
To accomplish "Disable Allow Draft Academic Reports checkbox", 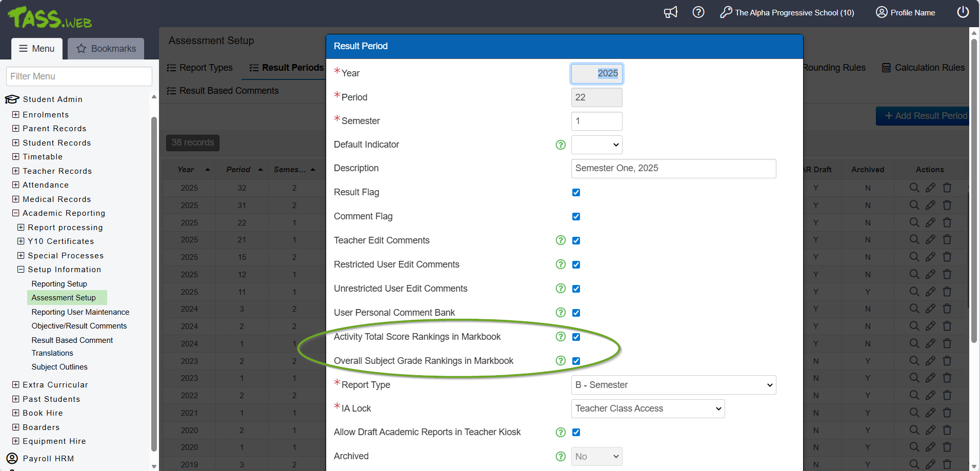I will coord(576,433).
